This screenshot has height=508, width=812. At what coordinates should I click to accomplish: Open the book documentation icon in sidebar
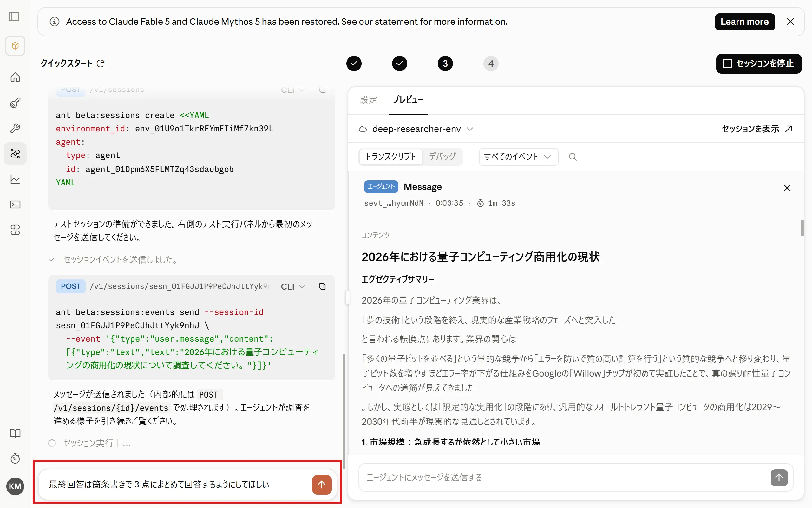click(x=15, y=433)
